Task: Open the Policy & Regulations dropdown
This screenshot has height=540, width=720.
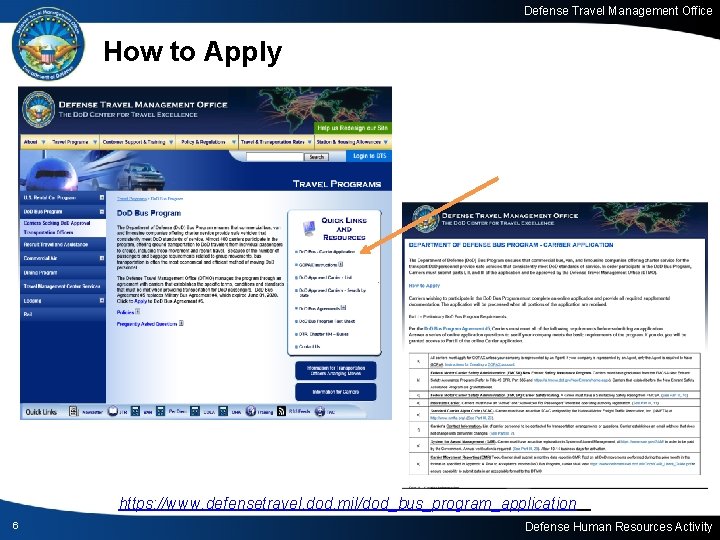Action: (208, 142)
